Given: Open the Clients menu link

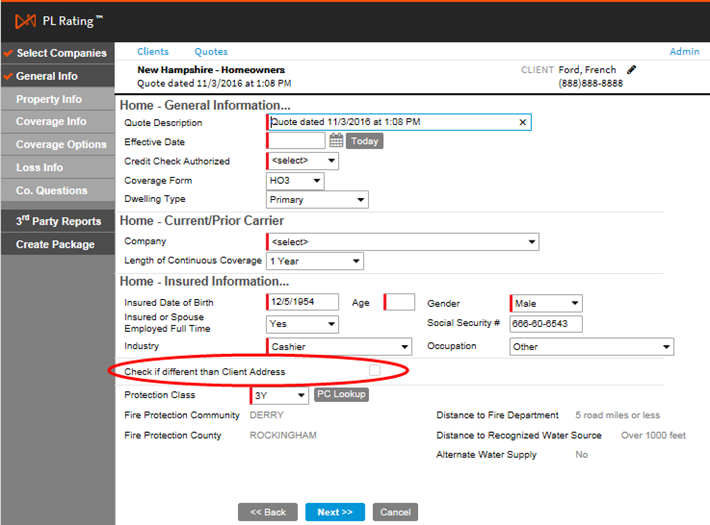Looking at the screenshot, I should pos(152,52).
